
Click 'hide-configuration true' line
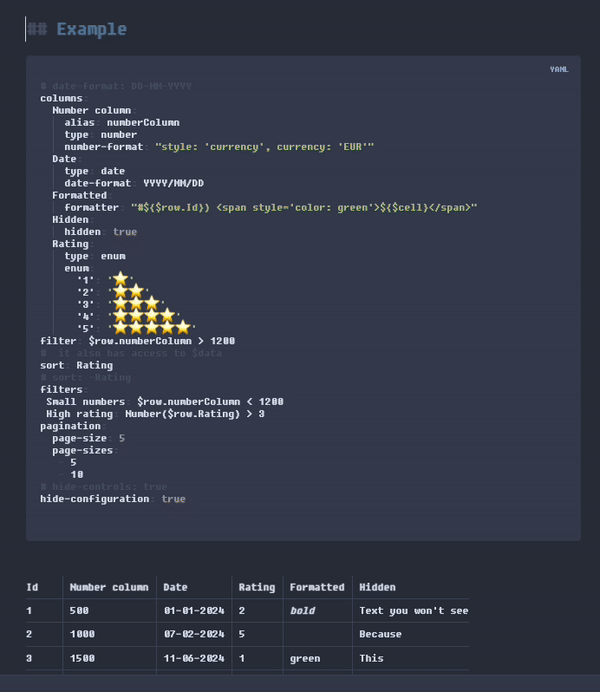(x=113, y=499)
